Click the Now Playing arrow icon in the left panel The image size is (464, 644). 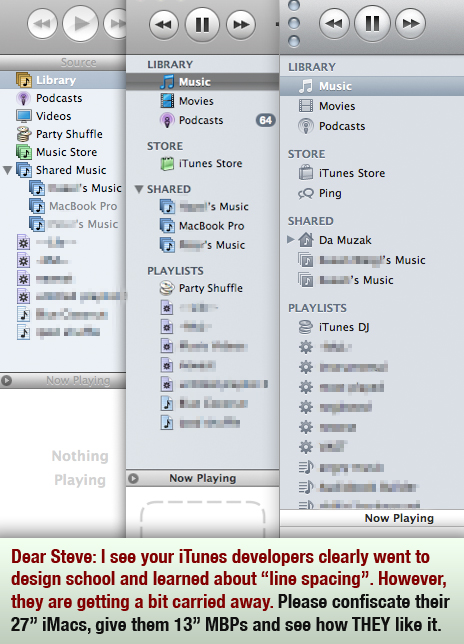pyautogui.click(x=6, y=381)
